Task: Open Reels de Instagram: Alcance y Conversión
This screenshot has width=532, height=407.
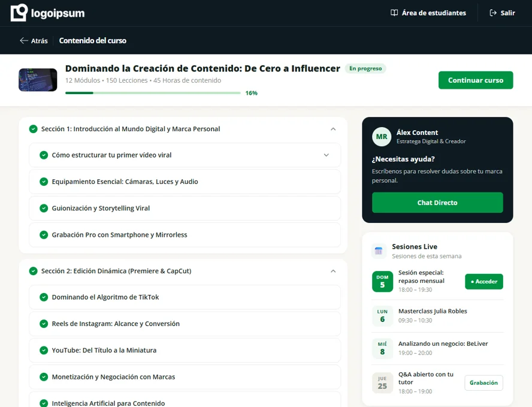Action: pos(185,324)
